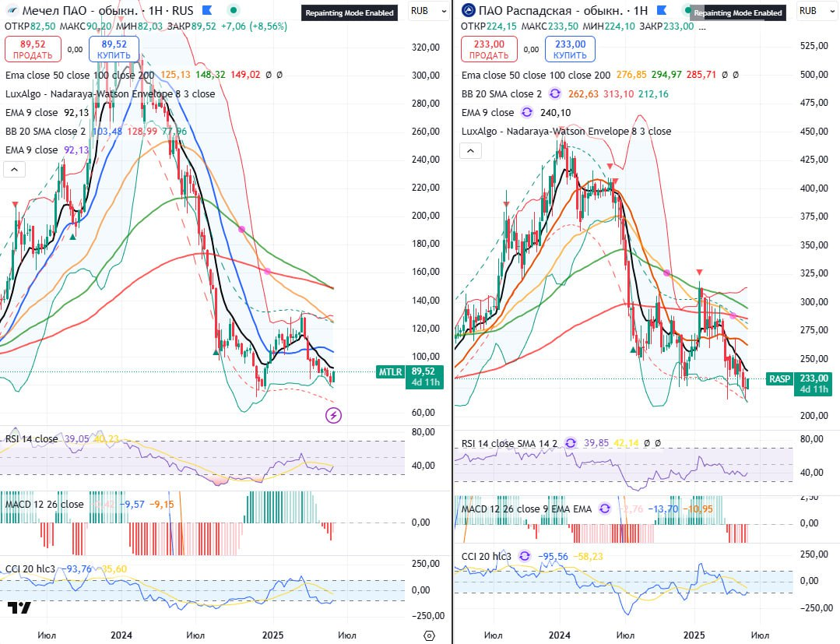
Task: Collapse indicator legend on Мечел chart
Action: tap(15, 170)
